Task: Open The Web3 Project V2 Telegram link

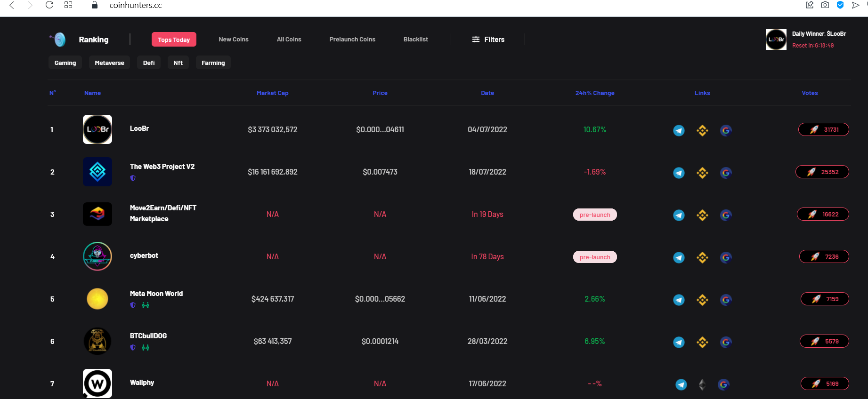Action: (x=679, y=173)
